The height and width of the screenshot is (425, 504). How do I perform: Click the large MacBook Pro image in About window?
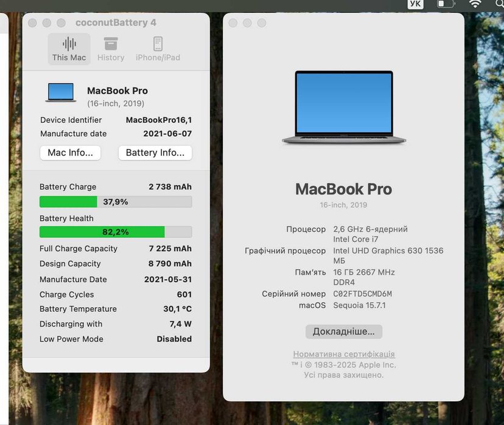tap(344, 107)
